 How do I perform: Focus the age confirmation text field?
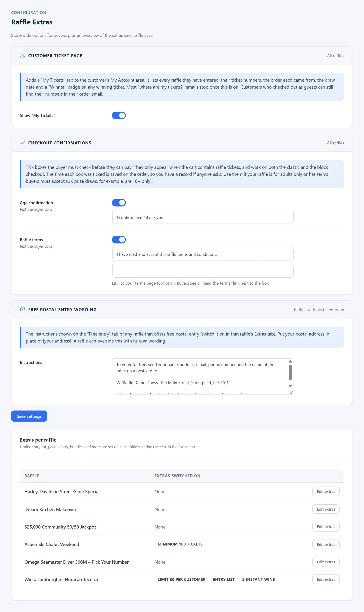203,217
